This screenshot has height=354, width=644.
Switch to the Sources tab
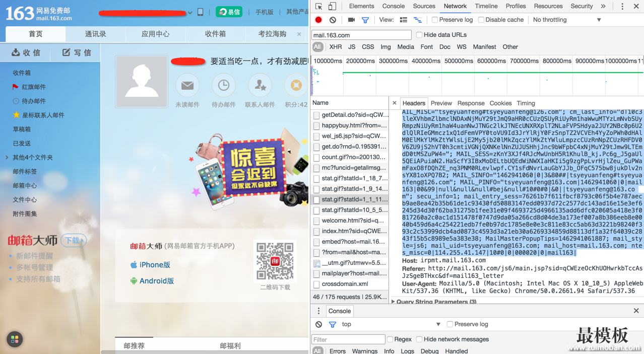424,6
